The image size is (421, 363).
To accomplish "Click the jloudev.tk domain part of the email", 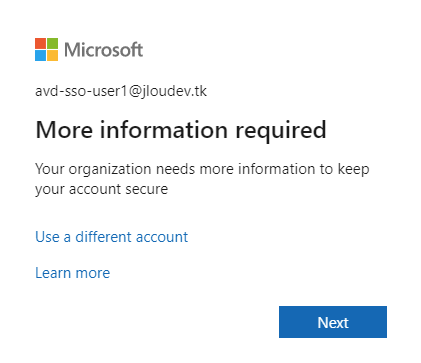I will tap(175, 91).
